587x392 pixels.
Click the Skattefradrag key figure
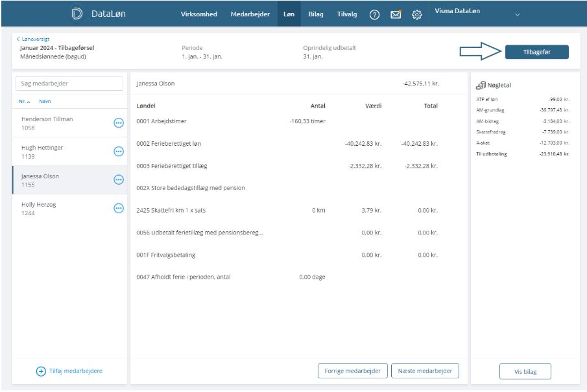point(523,132)
